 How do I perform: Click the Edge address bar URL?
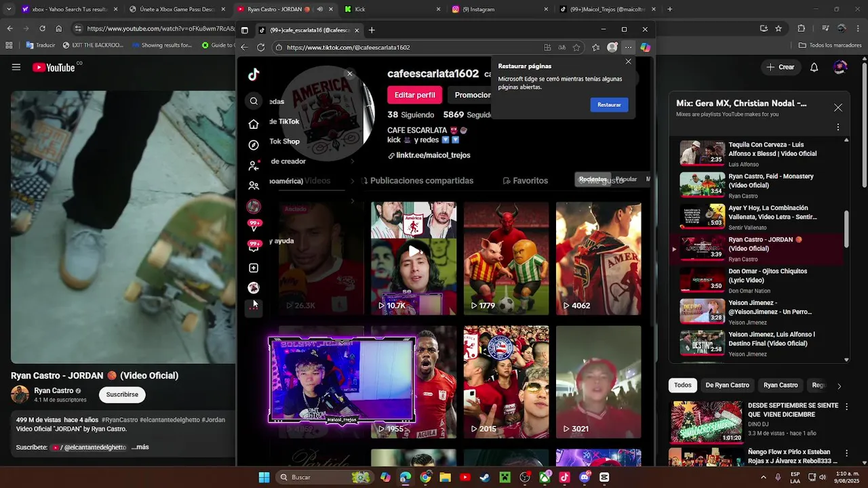pos(348,47)
